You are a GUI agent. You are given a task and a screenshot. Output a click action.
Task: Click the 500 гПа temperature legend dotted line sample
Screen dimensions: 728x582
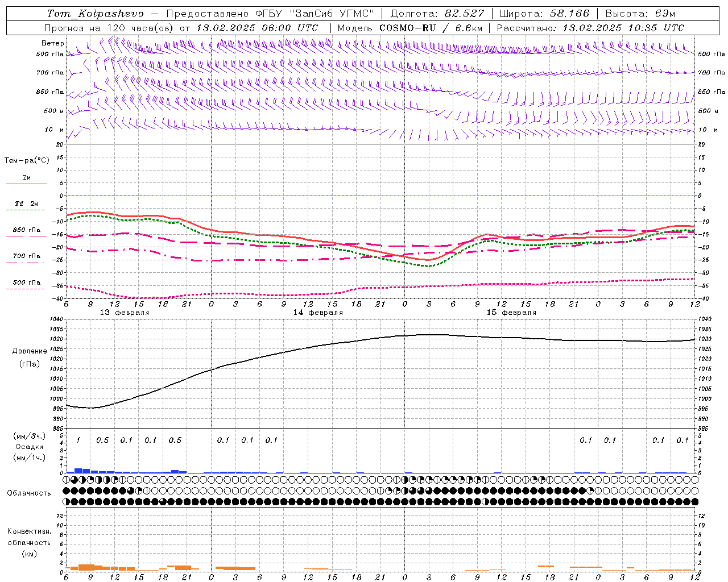26,289
